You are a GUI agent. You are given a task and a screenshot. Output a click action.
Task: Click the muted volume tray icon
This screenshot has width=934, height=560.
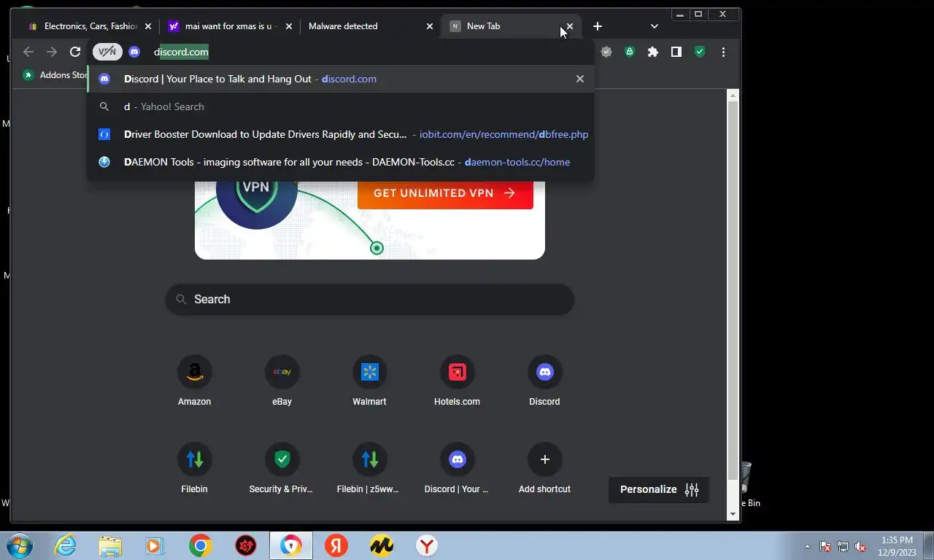coord(860,546)
